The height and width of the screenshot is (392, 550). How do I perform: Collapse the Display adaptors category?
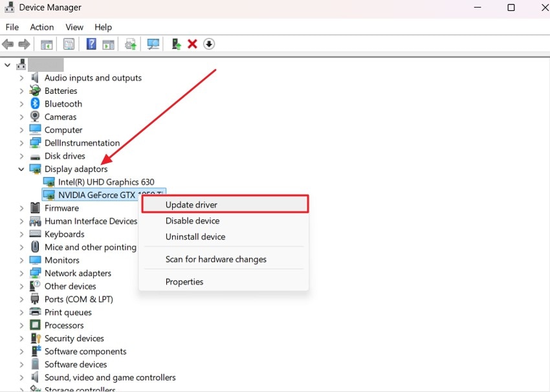[x=20, y=169]
